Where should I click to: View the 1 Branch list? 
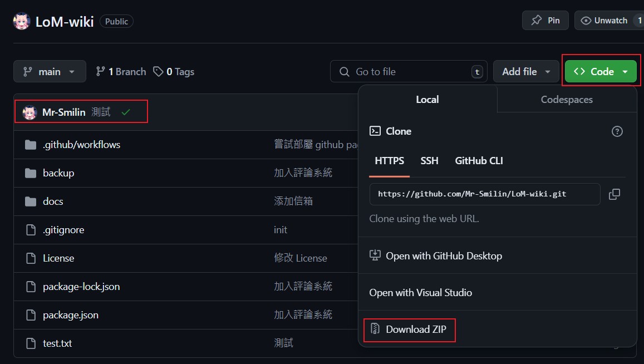click(x=121, y=72)
